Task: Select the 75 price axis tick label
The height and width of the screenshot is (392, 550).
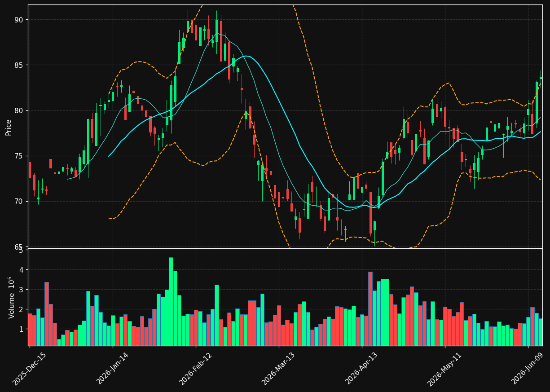Action: pyautogui.click(x=18, y=156)
